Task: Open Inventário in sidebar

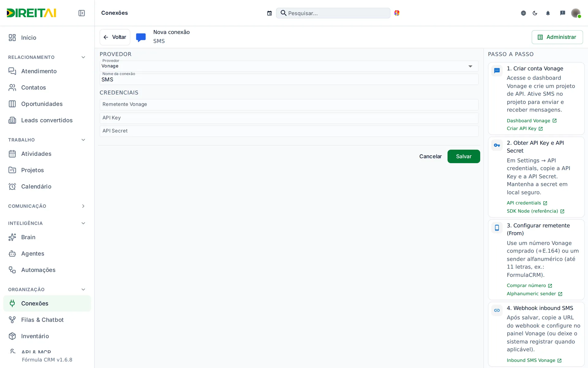Action: (47, 336)
